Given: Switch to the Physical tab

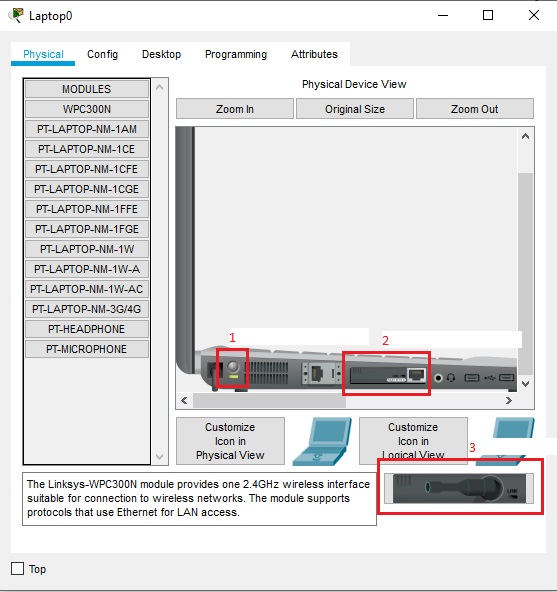Looking at the screenshot, I should [43, 54].
